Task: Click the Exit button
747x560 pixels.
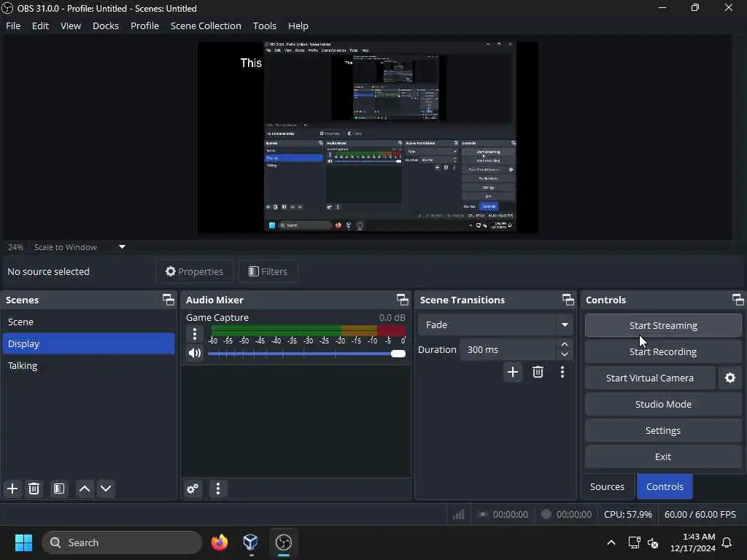Action: click(663, 456)
